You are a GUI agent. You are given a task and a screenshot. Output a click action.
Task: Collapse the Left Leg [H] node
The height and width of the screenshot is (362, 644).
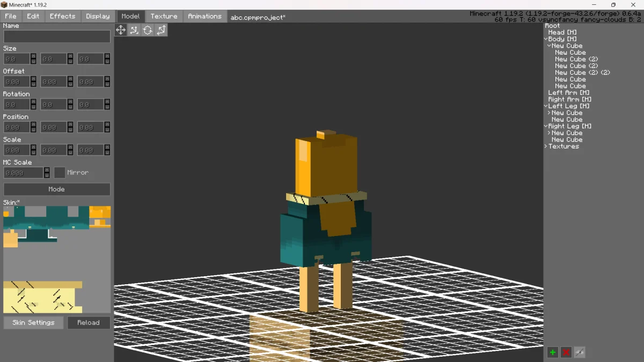pos(546,106)
